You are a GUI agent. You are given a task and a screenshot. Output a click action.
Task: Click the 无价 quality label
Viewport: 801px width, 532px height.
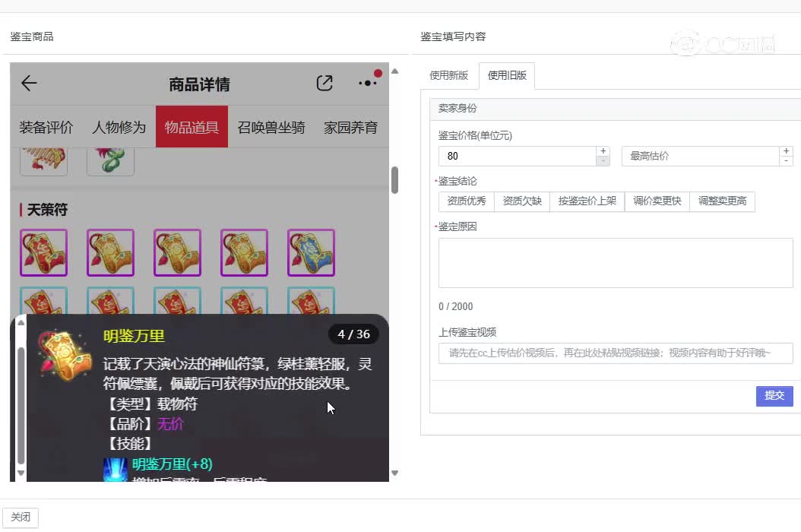(171, 423)
